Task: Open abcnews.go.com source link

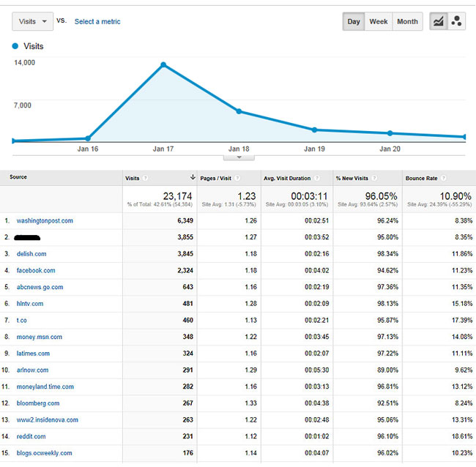Action: pyautogui.click(x=40, y=287)
